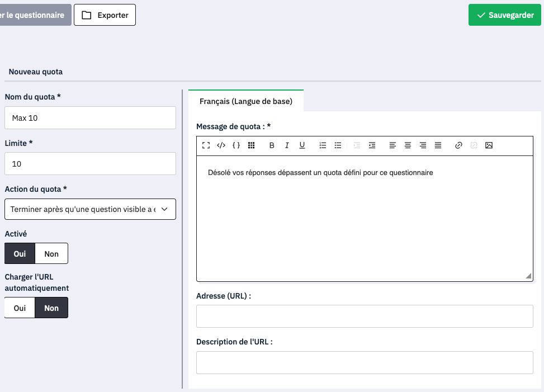Click the Exporter button

[105, 15]
